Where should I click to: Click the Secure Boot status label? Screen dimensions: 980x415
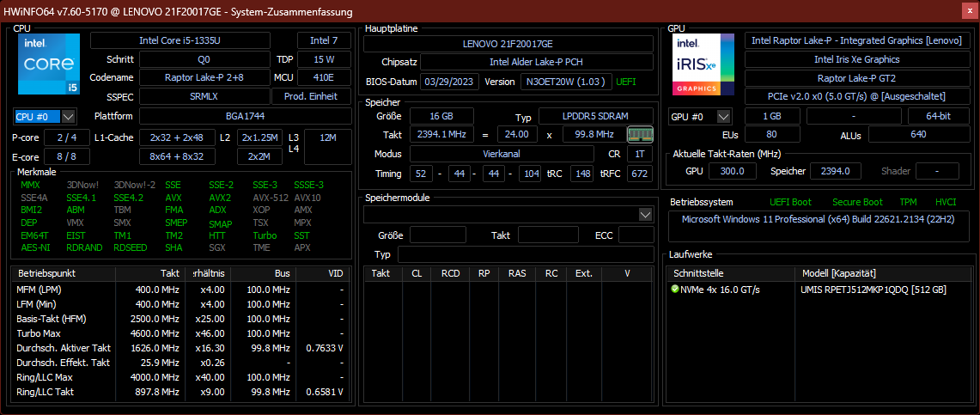tap(857, 202)
